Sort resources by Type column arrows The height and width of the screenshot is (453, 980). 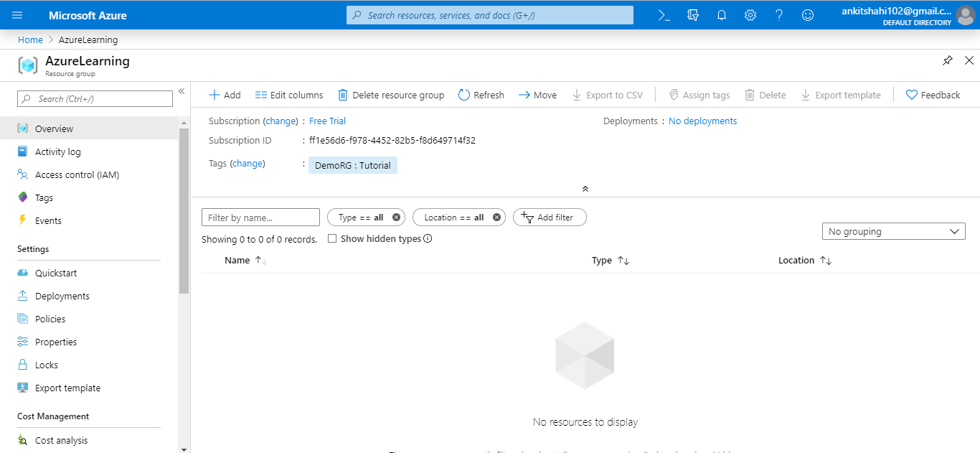pyautogui.click(x=623, y=261)
